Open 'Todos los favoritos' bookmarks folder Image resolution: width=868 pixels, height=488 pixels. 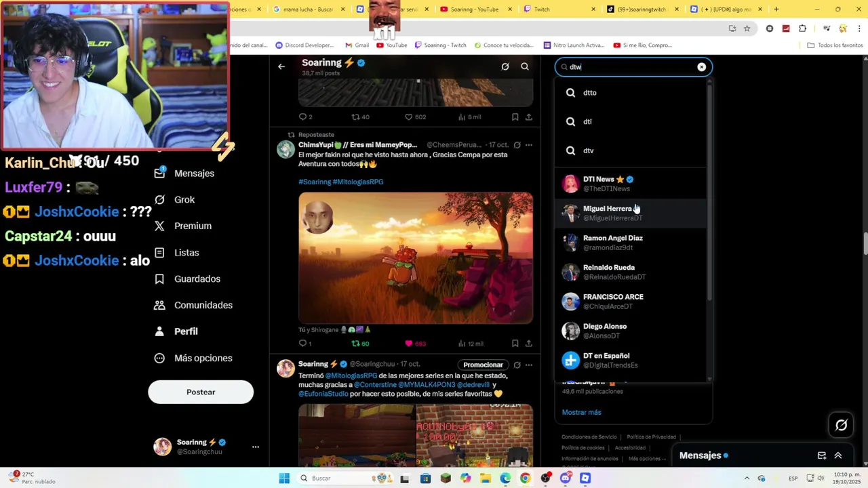(x=835, y=45)
